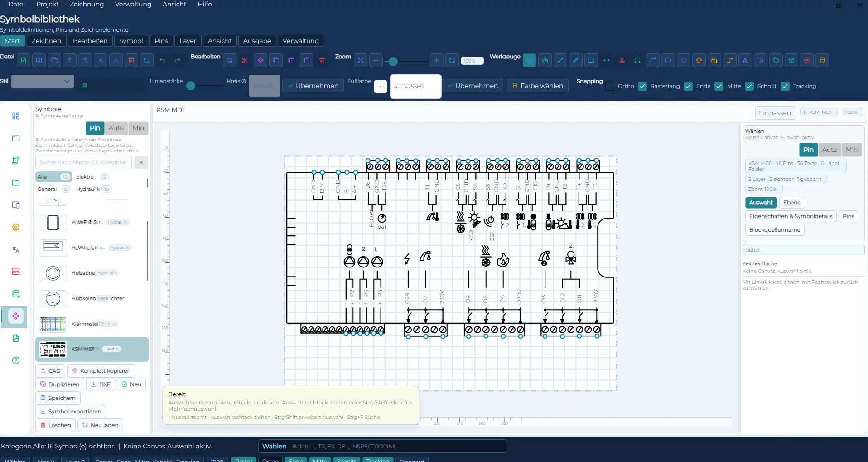Open the Ebene tab in Wählen panel
The height and width of the screenshot is (462, 868).
(x=792, y=203)
